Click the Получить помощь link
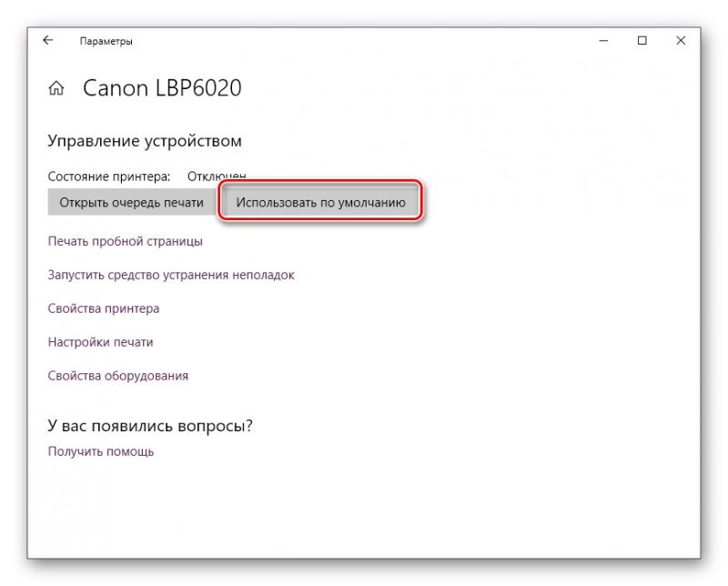728x586 pixels. click(x=101, y=451)
